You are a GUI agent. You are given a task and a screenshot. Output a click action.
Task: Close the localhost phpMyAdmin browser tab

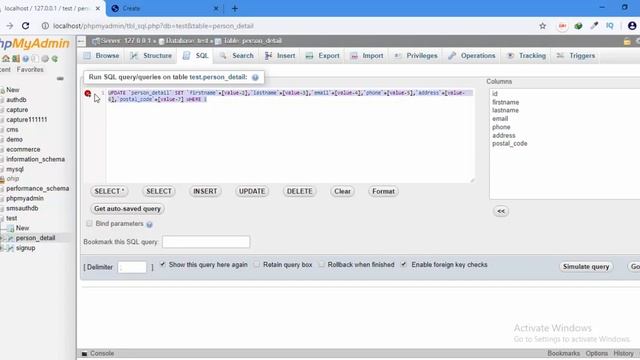pos(98,8)
